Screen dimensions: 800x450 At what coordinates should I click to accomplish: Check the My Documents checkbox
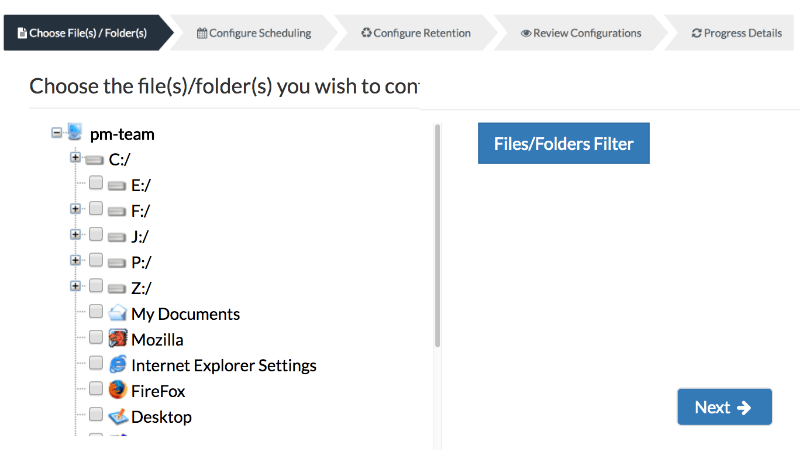point(95,311)
